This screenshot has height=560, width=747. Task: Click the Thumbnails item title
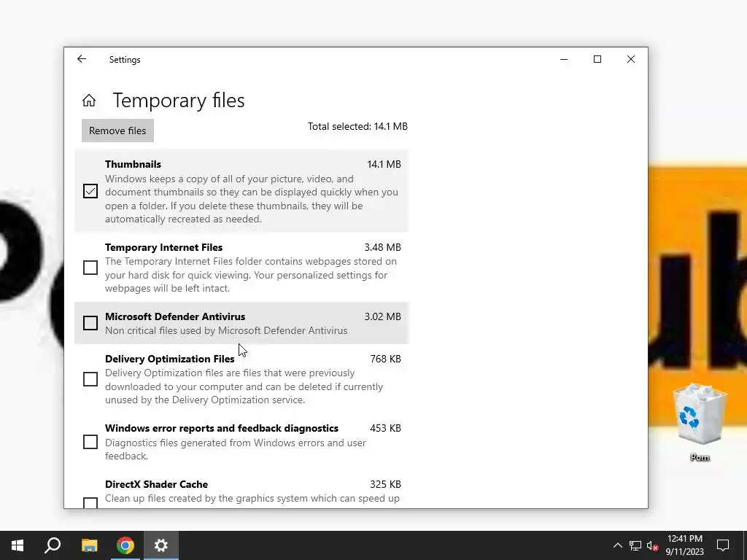tap(133, 164)
